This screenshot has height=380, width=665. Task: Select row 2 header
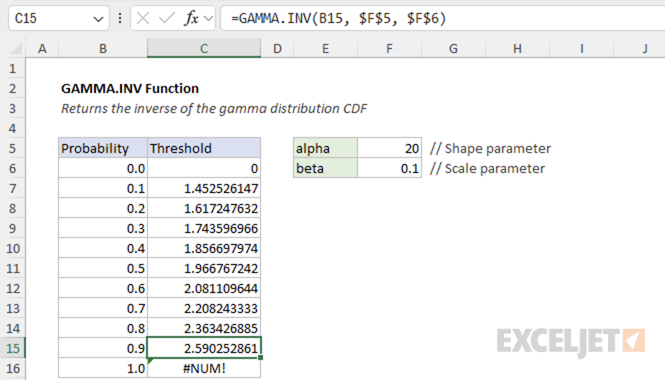[x=13, y=88]
